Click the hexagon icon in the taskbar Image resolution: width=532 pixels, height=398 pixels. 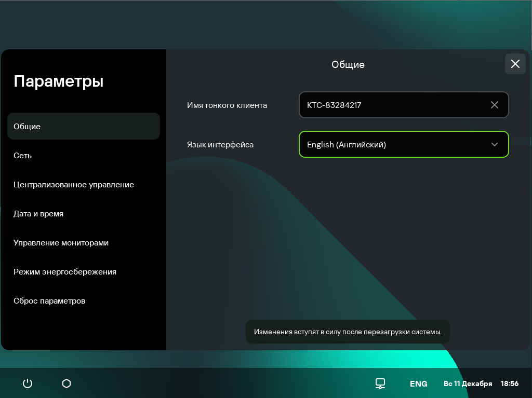[66, 383]
